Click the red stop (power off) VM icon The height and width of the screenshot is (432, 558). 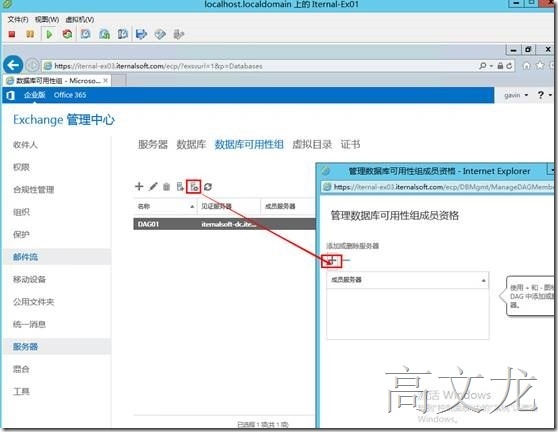coord(12,34)
